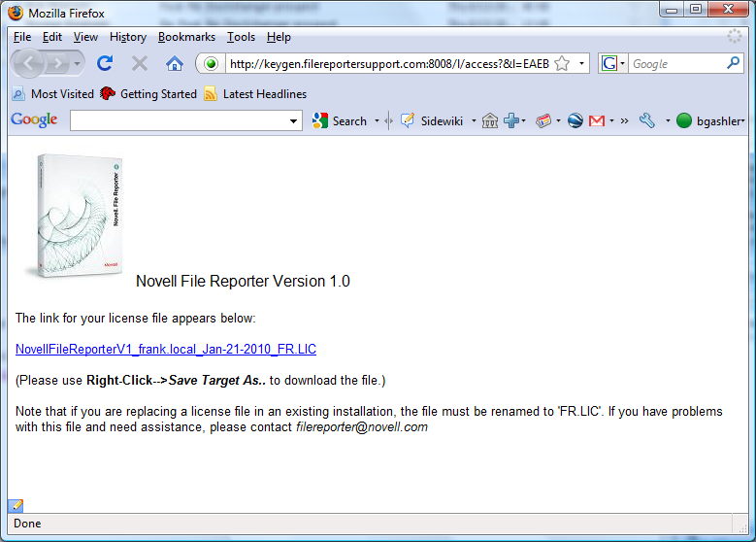The image size is (756, 542).
Task: Open the search engine selector dropdown
Action: [x=612, y=64]
